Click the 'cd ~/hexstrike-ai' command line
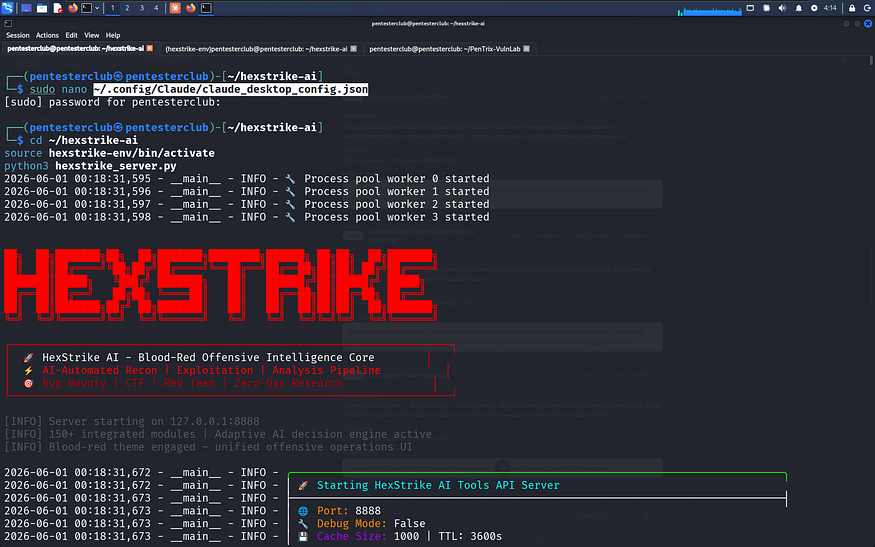Viewport: 875px width, 547px height. [x=84, y=140]
